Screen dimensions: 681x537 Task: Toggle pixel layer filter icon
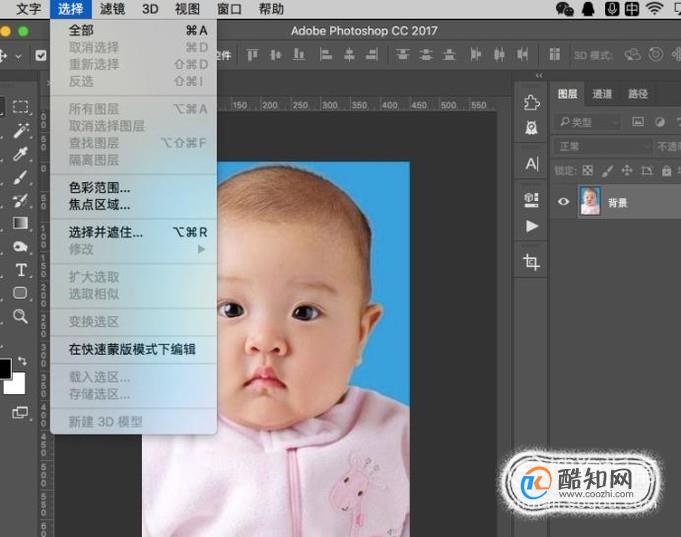click(638, 122)
